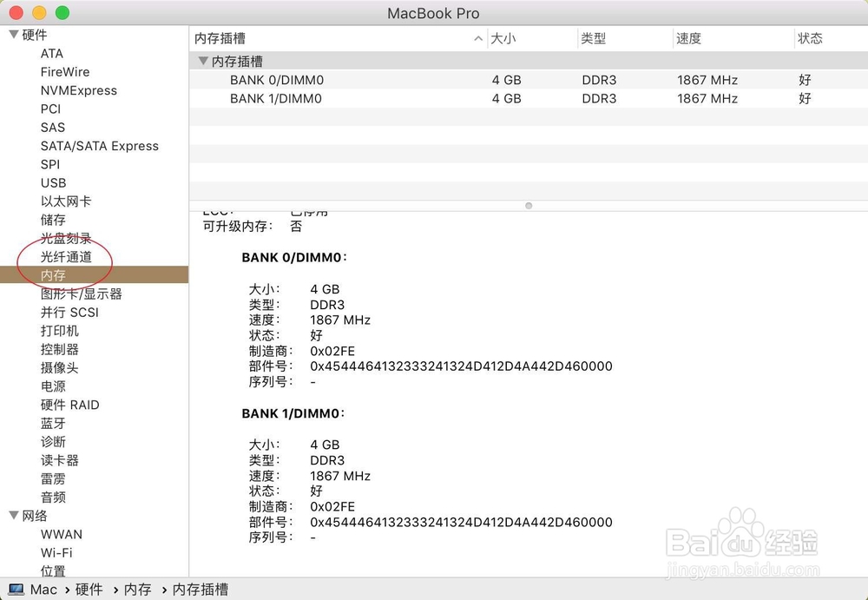Open 图形卡/显示器 information
Image resolution: width=868 pixels, height=600 pixels.
click(79, 293)
